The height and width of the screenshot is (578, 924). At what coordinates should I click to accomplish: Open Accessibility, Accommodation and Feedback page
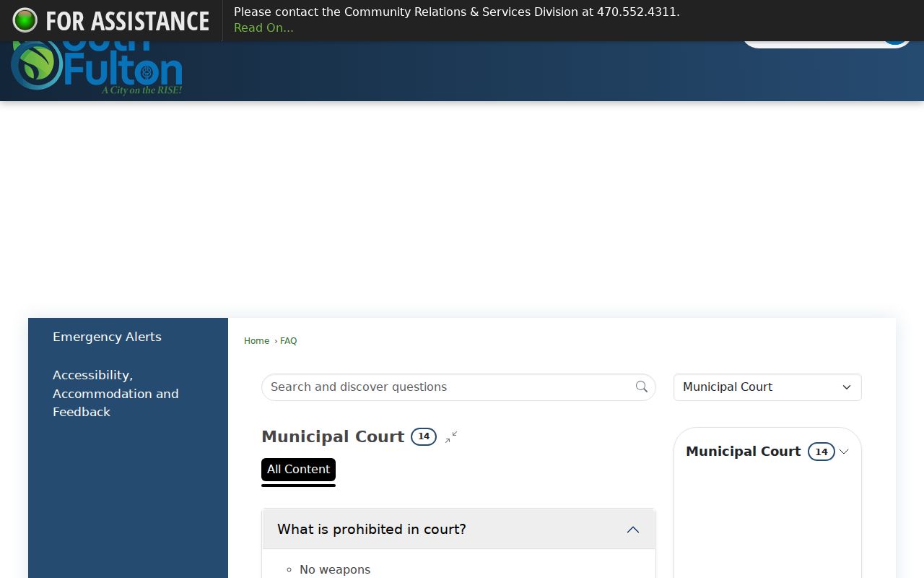point(115,394)
